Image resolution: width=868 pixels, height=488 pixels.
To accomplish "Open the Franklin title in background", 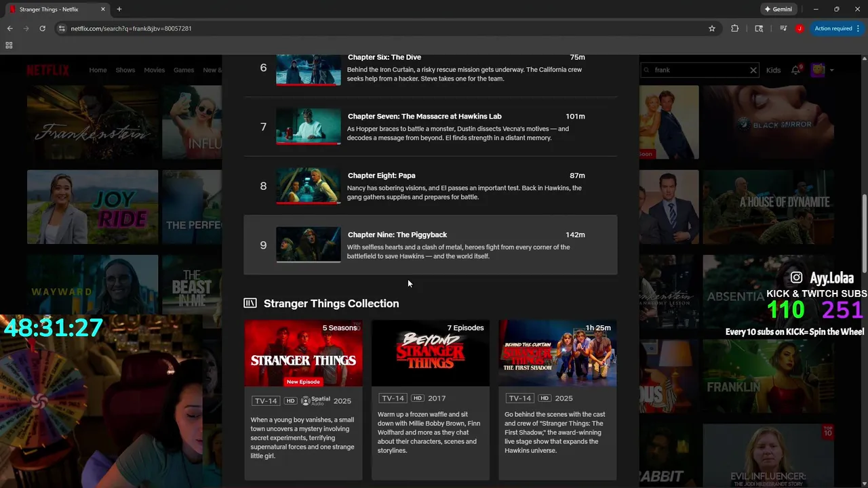I will click(768, 377).
